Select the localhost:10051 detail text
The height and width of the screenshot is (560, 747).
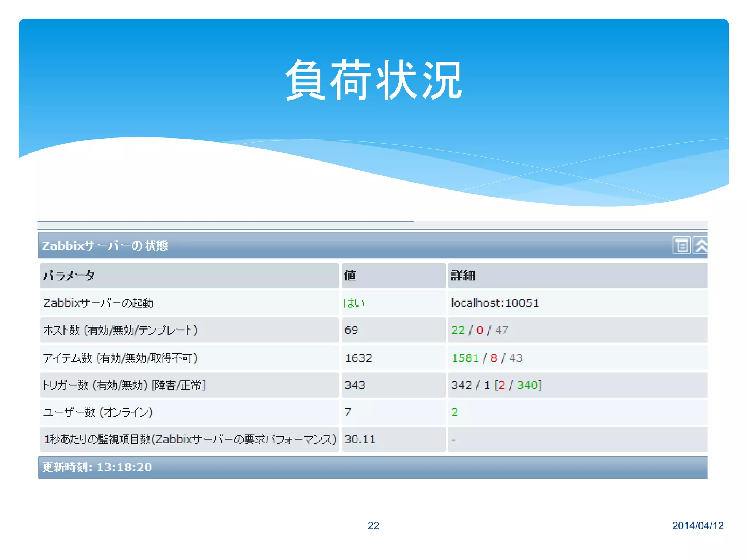click(x=495, y=303)
